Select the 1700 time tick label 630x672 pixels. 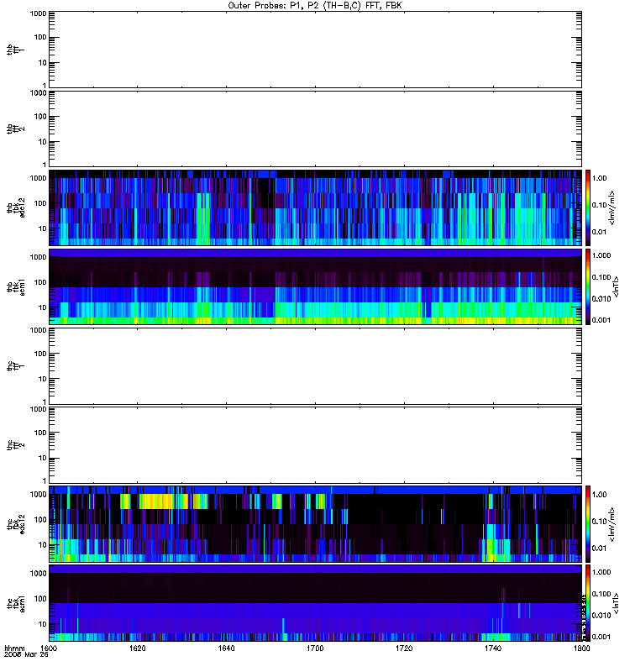point(315,648)
